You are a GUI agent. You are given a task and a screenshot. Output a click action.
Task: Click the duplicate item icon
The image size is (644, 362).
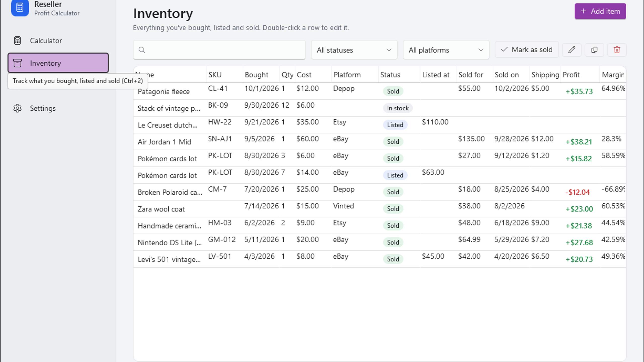point(594,50)
